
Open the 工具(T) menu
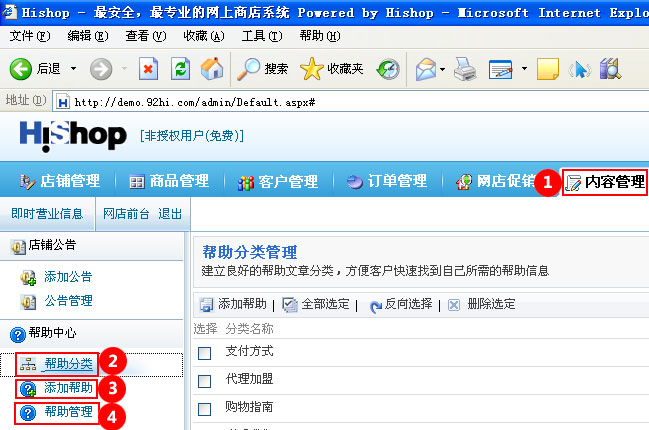coord(262,36)
